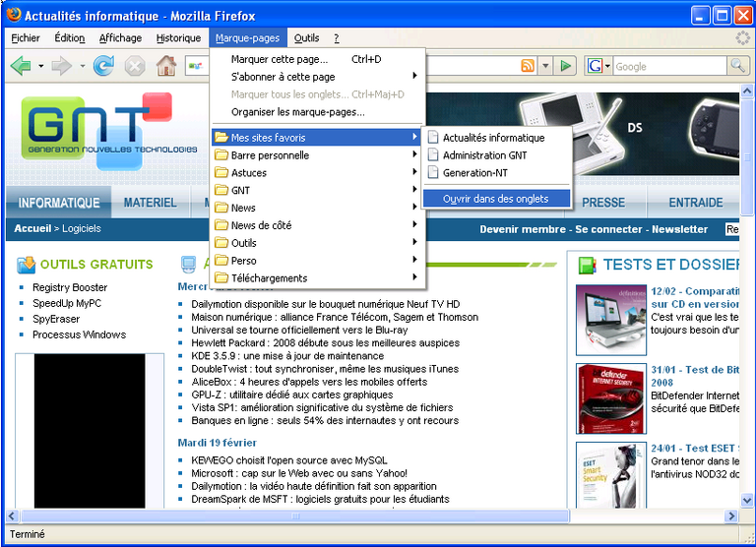Click the horizontal scrollbar thumb
Screen dimensions: 756x547
295,517
